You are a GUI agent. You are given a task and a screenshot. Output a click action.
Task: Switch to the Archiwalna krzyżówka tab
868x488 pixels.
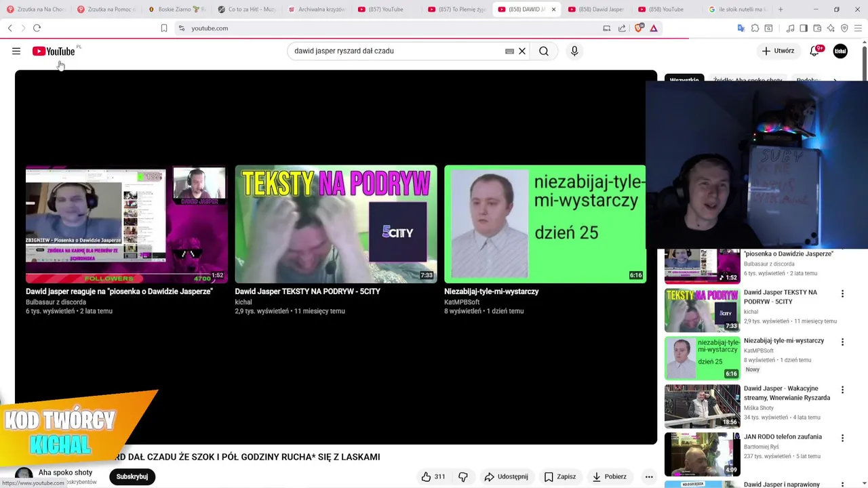coord(317,9)
